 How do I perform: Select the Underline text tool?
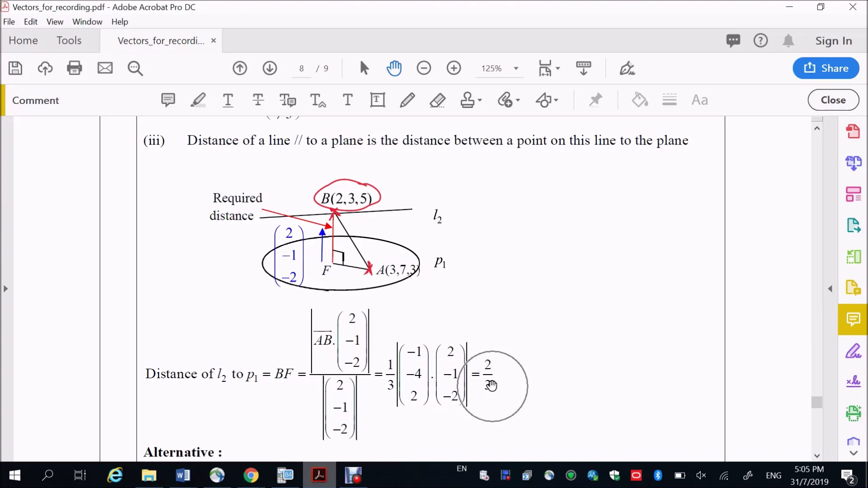point(228,100)
